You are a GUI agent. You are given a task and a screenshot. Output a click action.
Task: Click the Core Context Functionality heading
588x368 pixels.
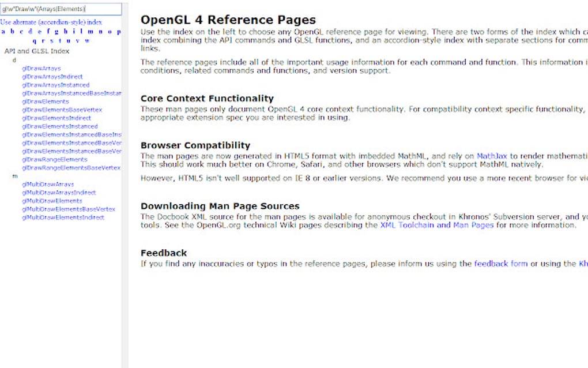coord(207,98)
